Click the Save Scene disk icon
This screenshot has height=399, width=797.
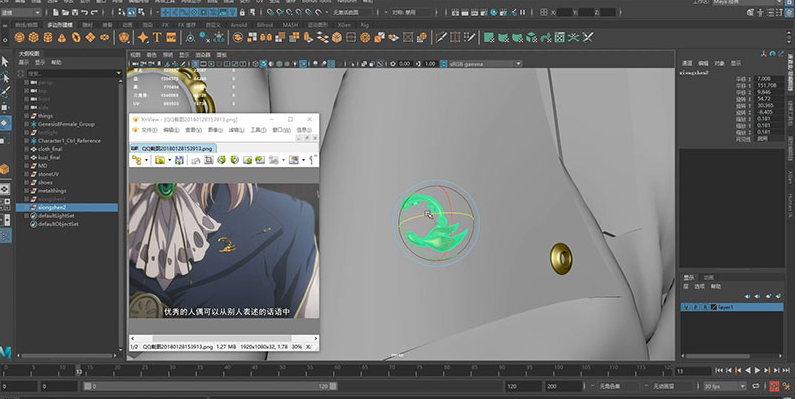[x=75, y=12]
